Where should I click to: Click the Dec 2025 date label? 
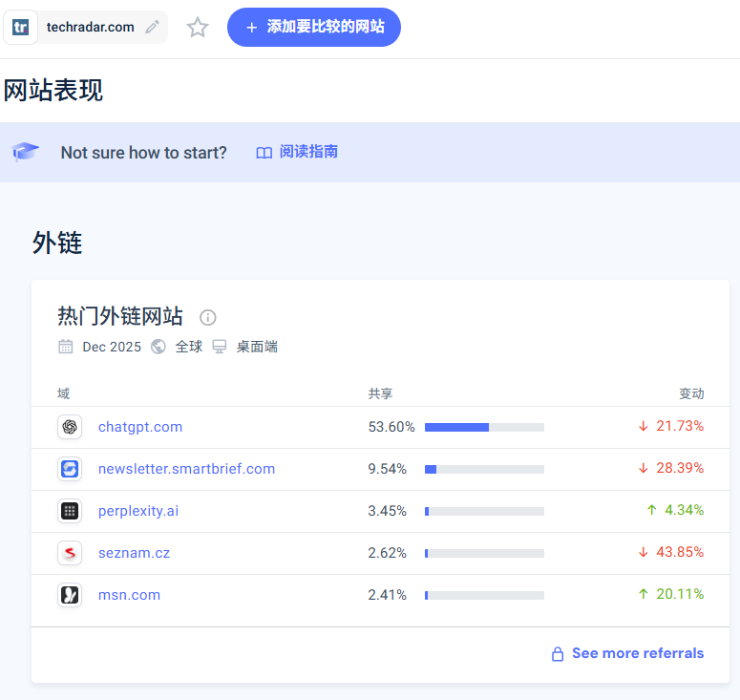[112, 347]
